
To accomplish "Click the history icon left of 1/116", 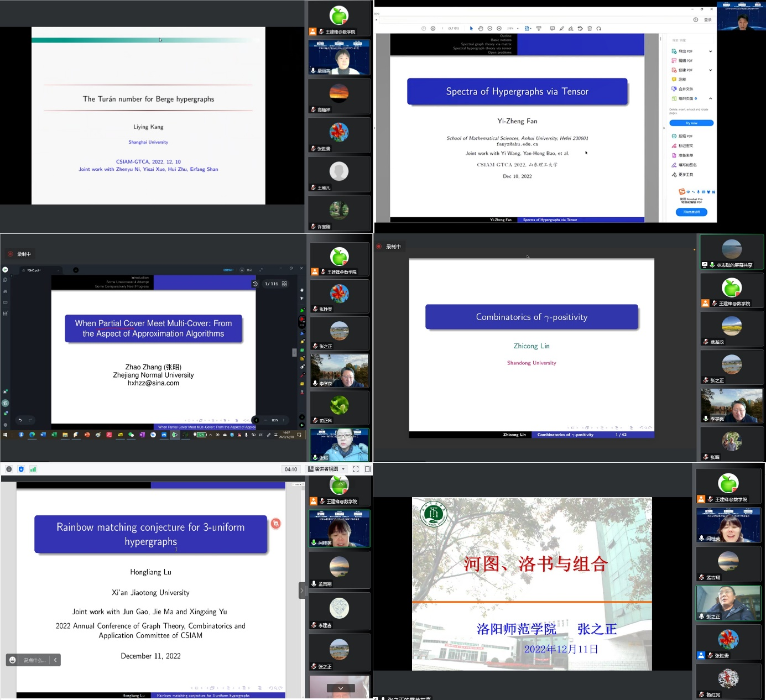I will click(x=255, y=284).
